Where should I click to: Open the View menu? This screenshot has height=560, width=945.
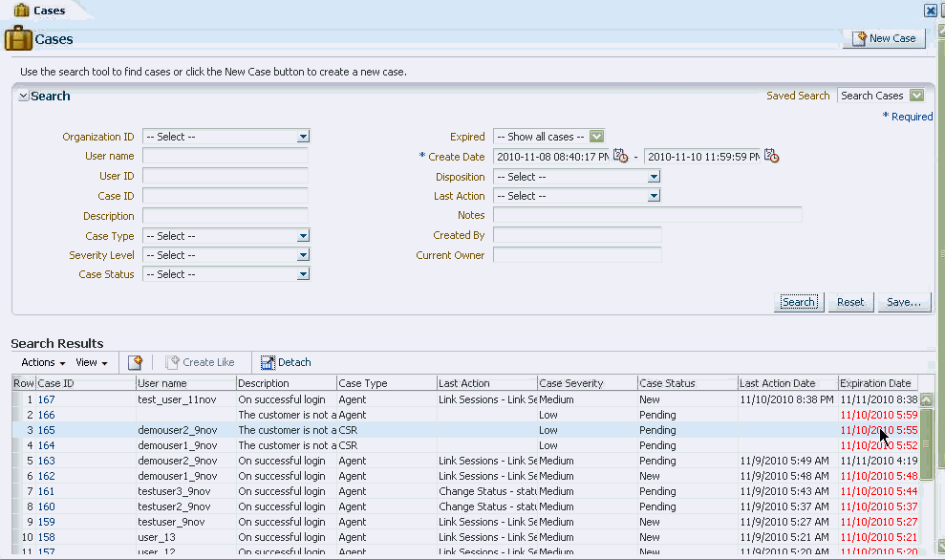click(x=92, y=362)
